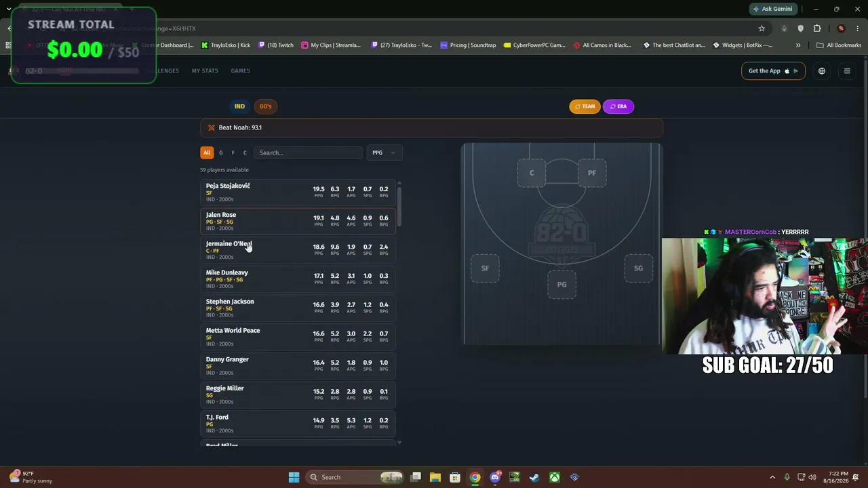
Task: Open Steam from the taskbar
Action: 535,477
